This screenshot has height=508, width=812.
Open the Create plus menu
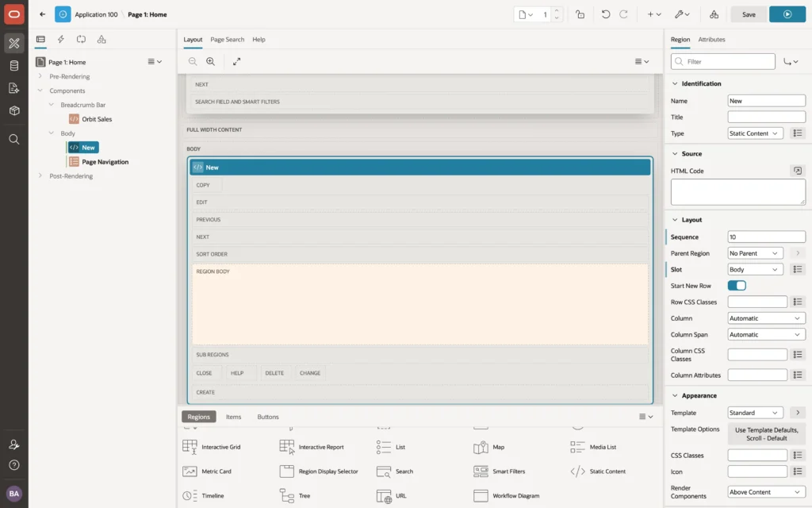654,14
